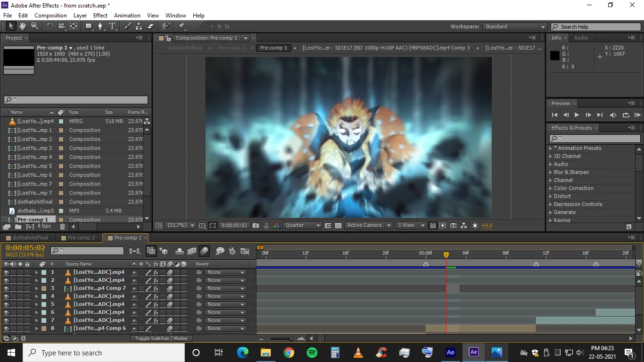Click Pre-comp 2 in viewer breadcrumb
Image resolution: width=644 pixels, height=362 pixels.
[231, 48]
